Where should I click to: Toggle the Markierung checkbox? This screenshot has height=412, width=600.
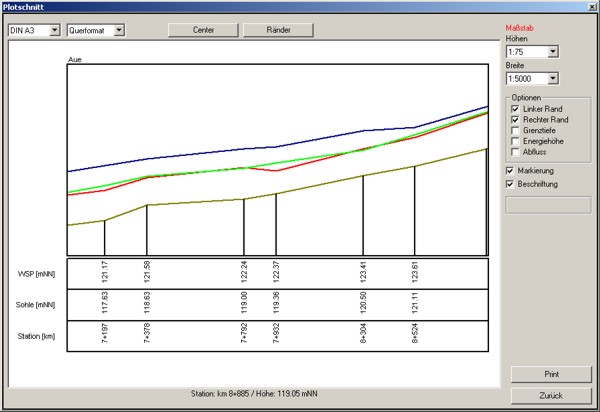511,171
